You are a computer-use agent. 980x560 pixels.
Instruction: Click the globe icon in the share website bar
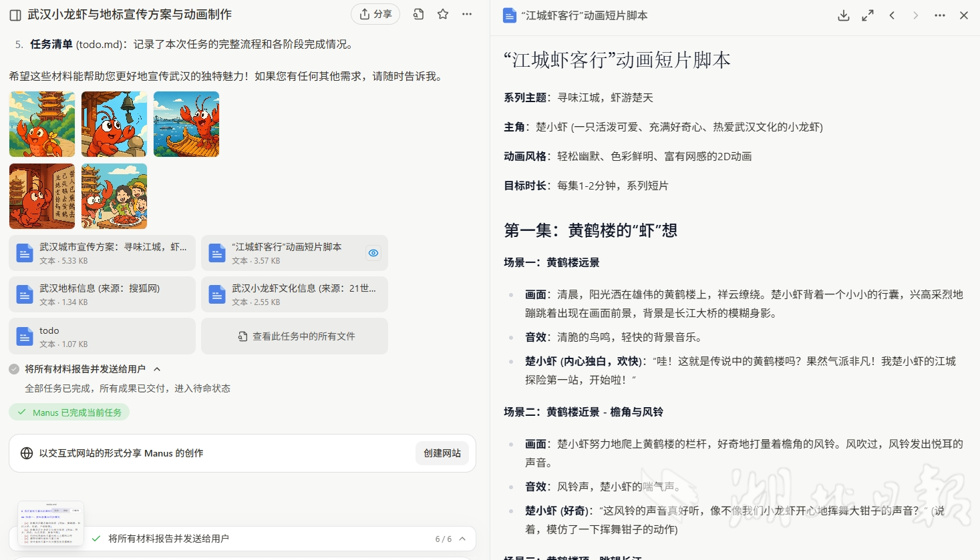click(x=27, y=453)
